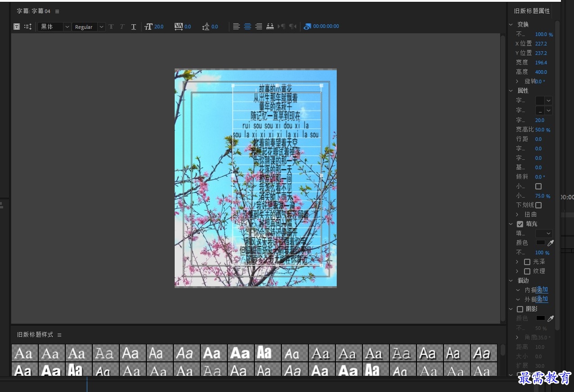
Task: Click the font size icon
Action: [x=148, y=27]
